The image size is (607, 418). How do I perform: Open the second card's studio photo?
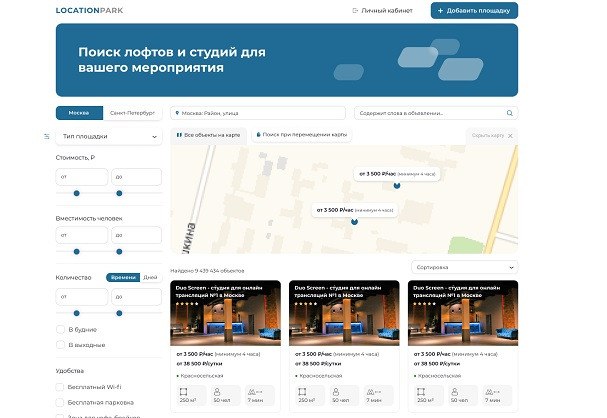tap(344, 313)
